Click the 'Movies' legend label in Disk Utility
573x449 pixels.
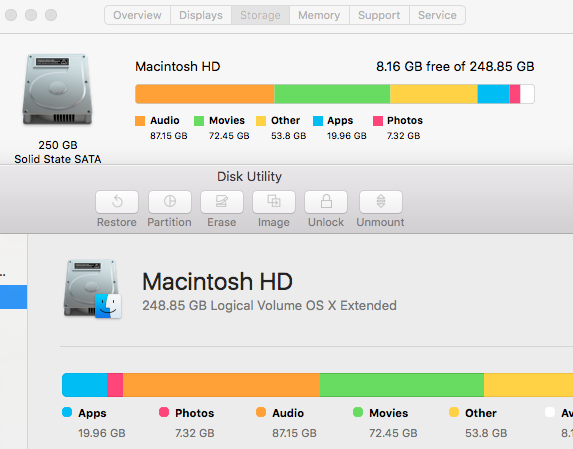coord(388,413)
